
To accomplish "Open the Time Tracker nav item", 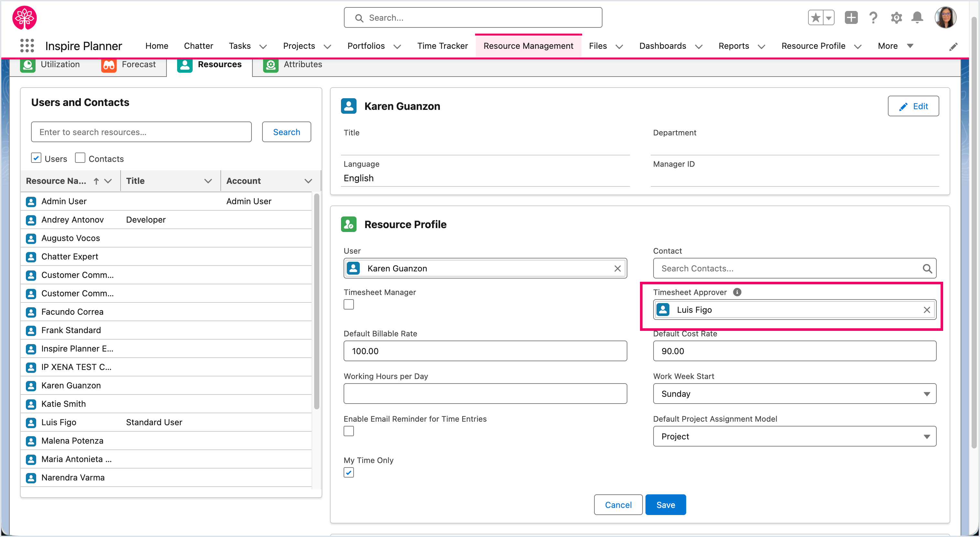I will (442, 46).
